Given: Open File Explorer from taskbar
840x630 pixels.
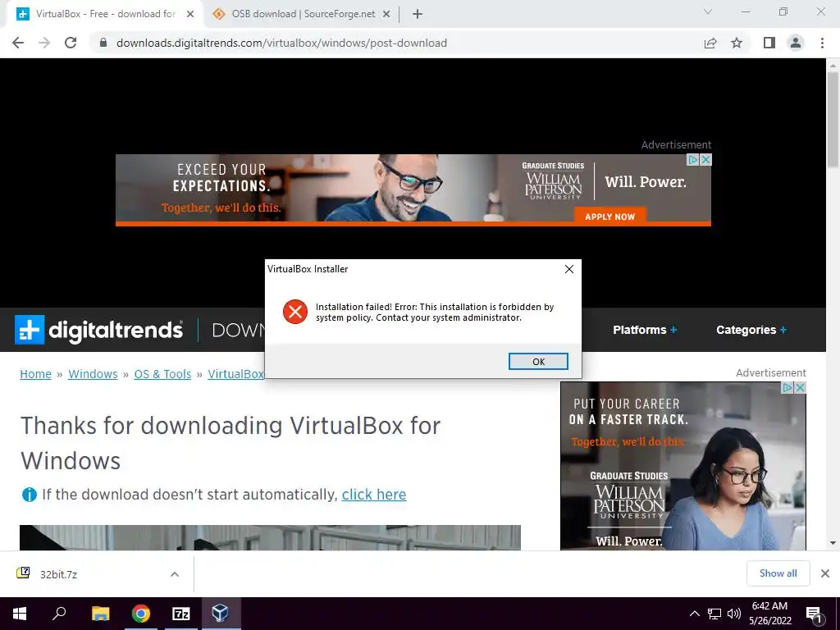Looking at the screenshot, I should coord(100,614).
